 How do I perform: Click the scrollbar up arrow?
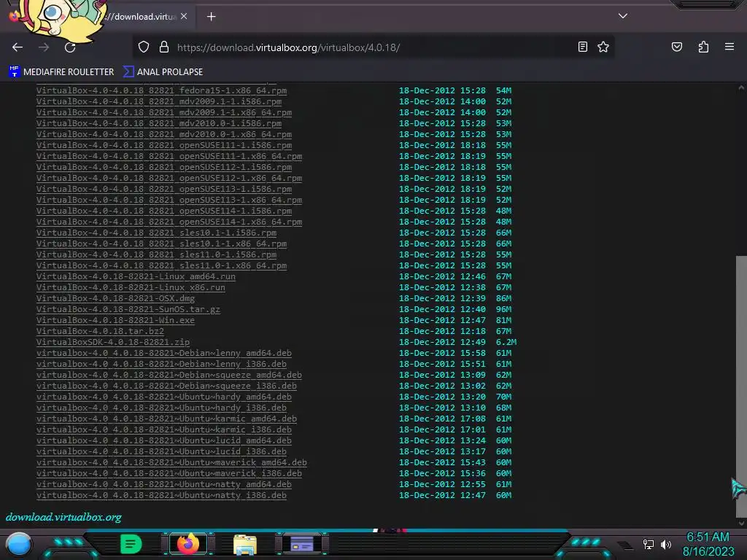coord(741,87)
